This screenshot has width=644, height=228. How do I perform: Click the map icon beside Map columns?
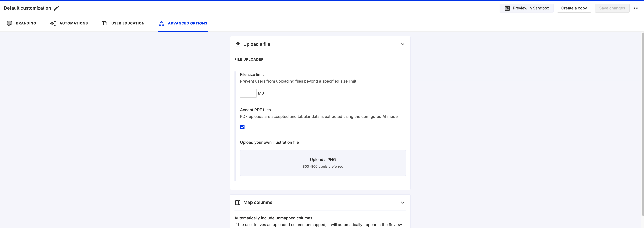click(238, 203)
